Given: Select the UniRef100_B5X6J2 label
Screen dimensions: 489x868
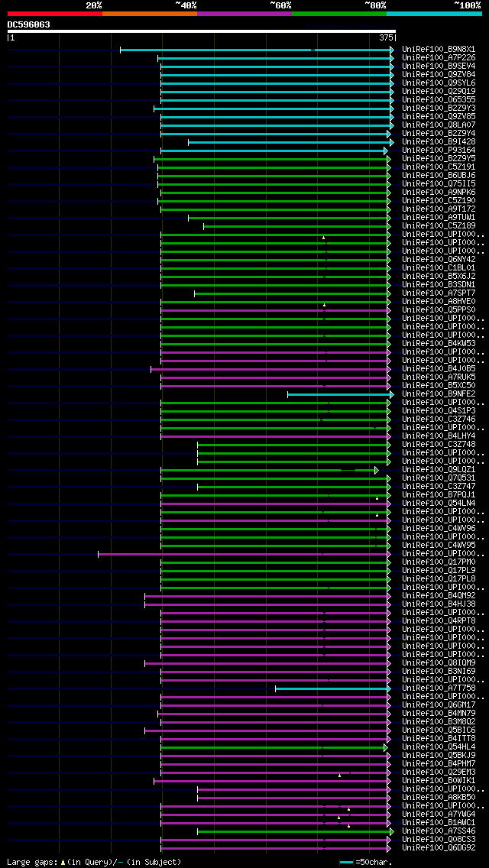Looking at the screenshot, I should click(439, 277).
